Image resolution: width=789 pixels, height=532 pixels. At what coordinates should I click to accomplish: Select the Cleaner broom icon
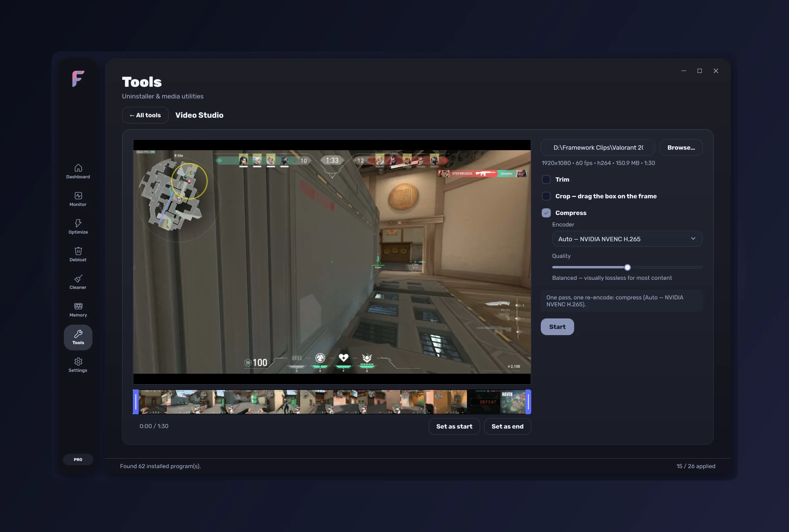[x=78, y=278]
